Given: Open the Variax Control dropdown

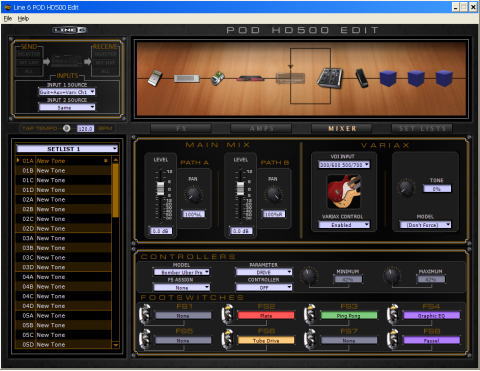Looking at the screenshot, I should coord(344,225).
